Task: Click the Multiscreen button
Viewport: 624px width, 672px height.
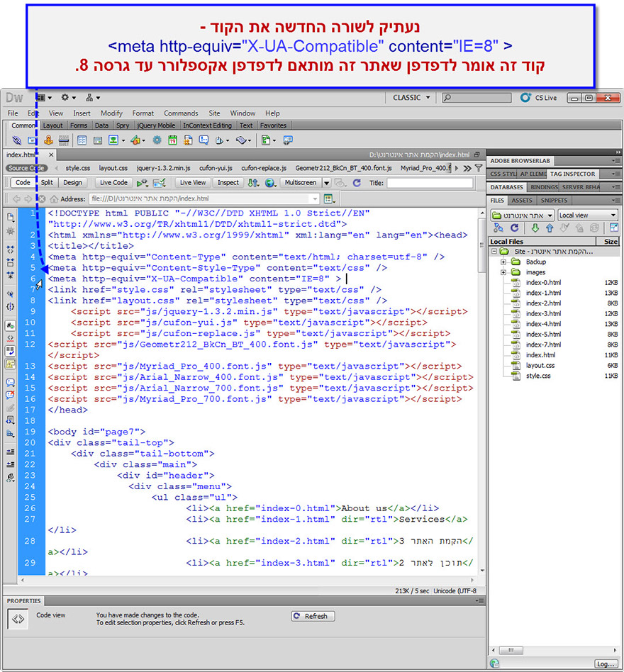Action: 301,183
